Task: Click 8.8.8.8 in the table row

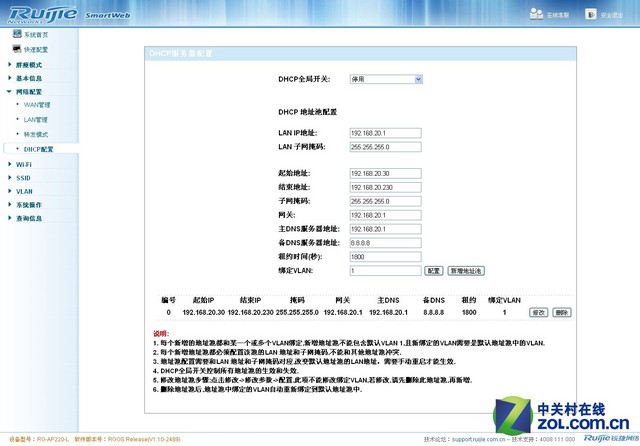Action: [433, 313]
